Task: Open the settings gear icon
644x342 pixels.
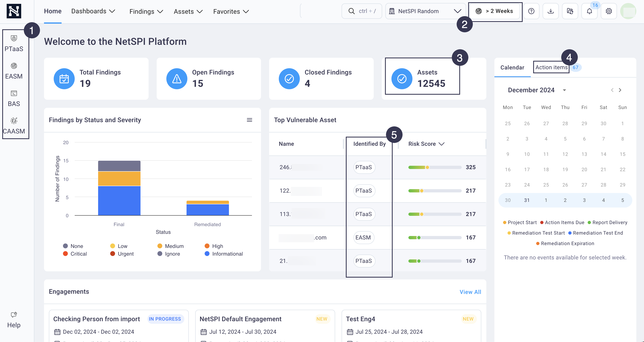Action: tap(609, 11)
